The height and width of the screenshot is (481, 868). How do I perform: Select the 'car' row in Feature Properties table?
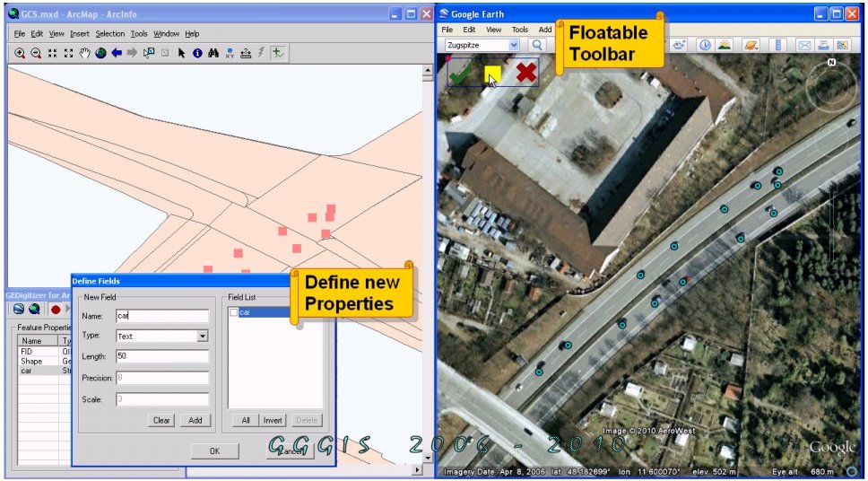click(x=45, y=370)
